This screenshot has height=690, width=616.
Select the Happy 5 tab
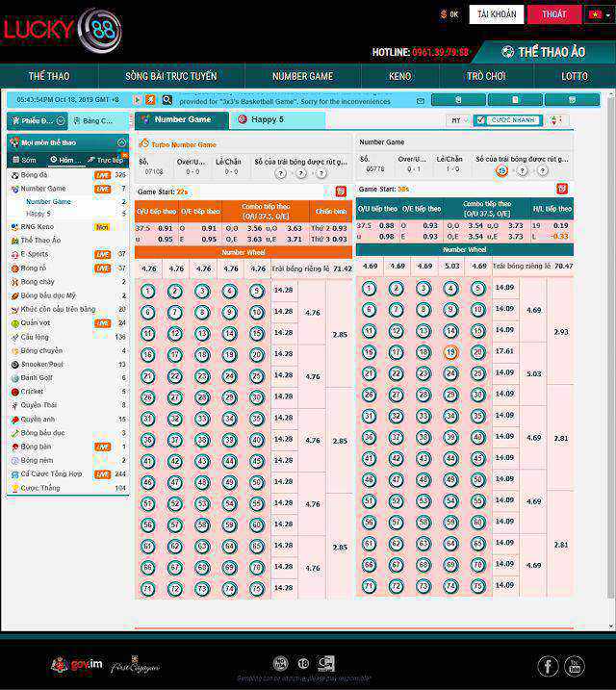[x=277, y=119]
